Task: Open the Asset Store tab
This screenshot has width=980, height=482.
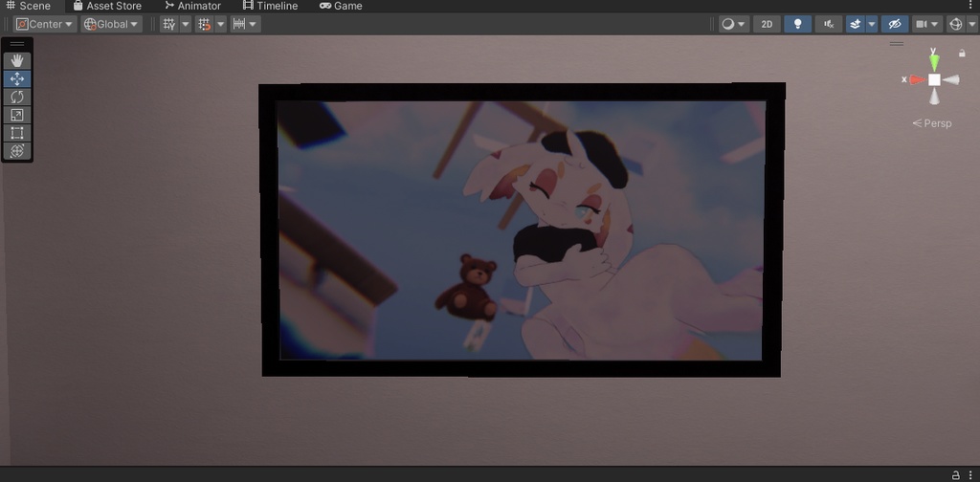Action: tap(107, 7)
